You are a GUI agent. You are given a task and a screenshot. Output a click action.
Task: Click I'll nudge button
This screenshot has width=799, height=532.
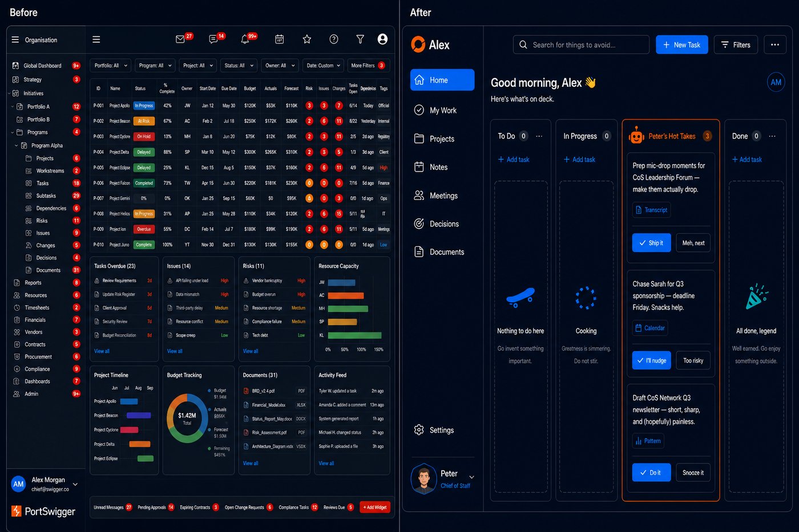[x=653, y=360]
